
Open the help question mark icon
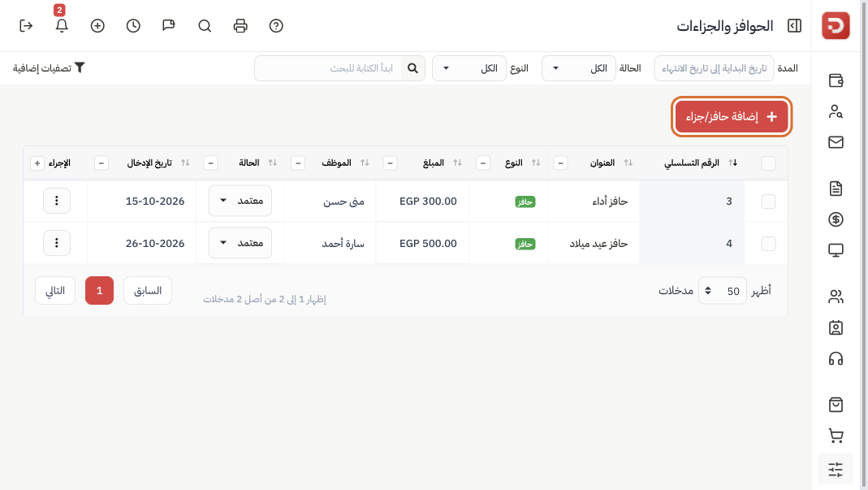click(276, 25)
